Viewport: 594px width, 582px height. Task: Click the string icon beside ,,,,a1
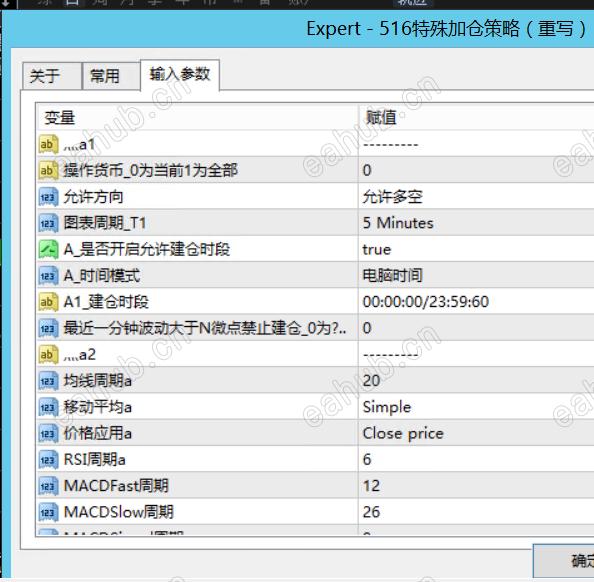(48, 144)
